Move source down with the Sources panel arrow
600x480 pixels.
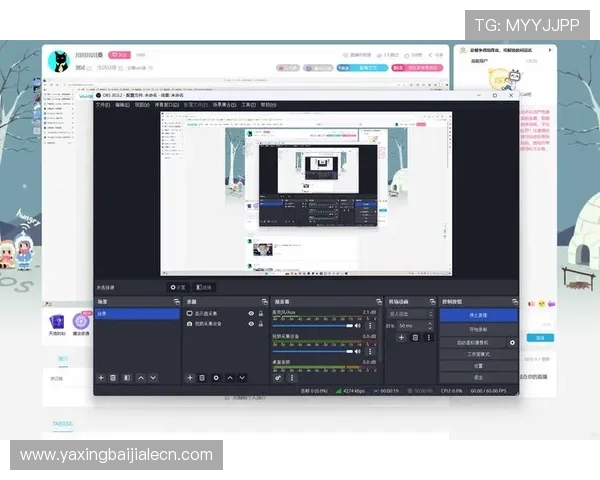point(242,378)
